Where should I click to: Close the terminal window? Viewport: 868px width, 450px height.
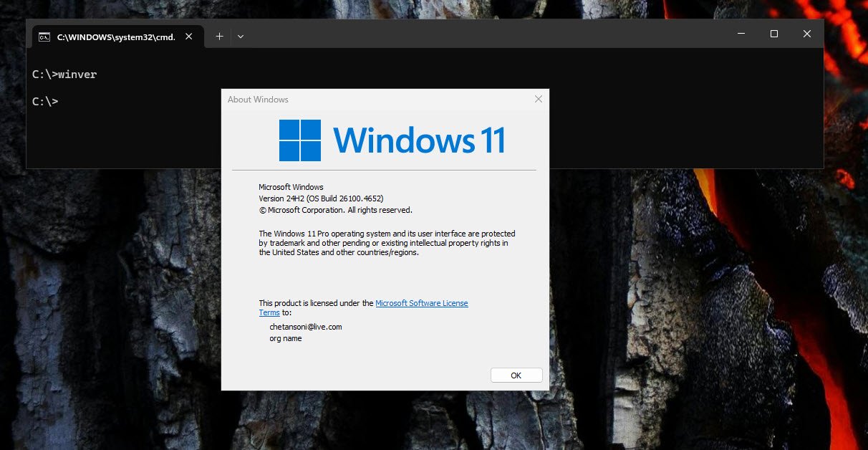pos(807,34)
